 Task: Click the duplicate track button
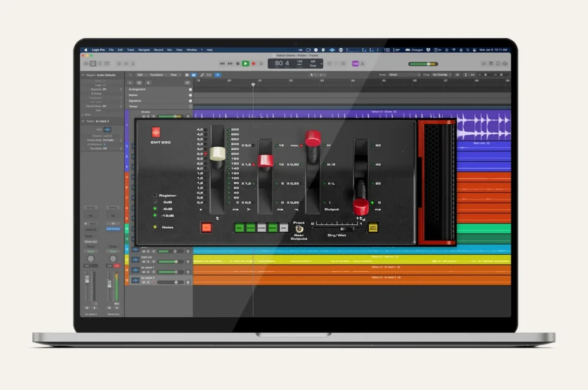coord(139,83)
